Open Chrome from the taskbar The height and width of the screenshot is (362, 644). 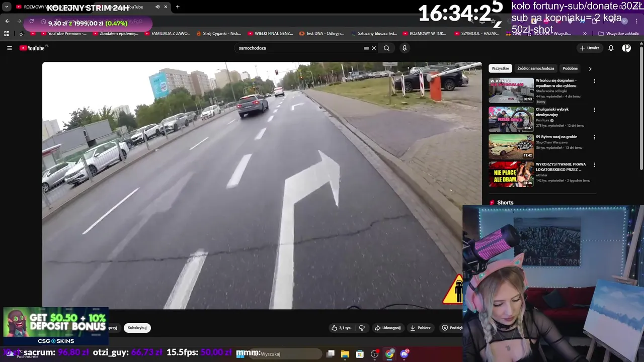point(389,354)
